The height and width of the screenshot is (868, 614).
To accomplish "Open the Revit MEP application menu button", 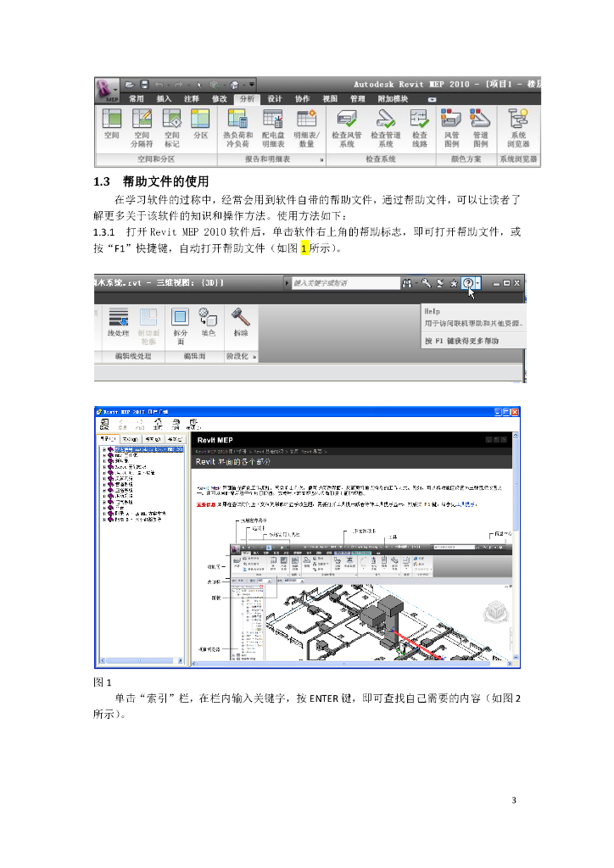I will (x=108, y=90).
